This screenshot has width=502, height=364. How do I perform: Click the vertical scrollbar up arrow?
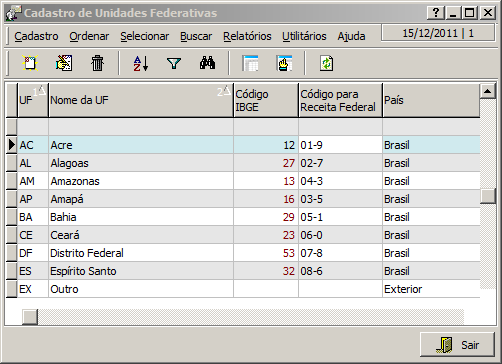[488, 91]
